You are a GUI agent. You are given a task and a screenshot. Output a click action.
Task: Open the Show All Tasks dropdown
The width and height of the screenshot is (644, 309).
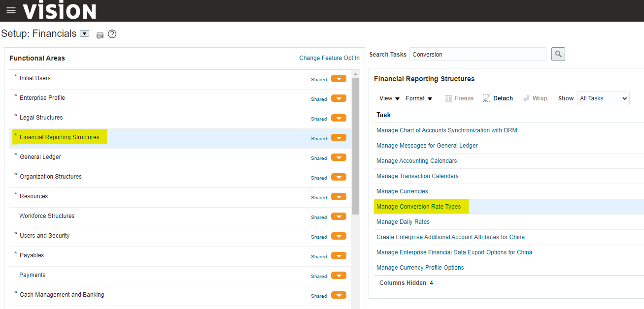point(604,98)
